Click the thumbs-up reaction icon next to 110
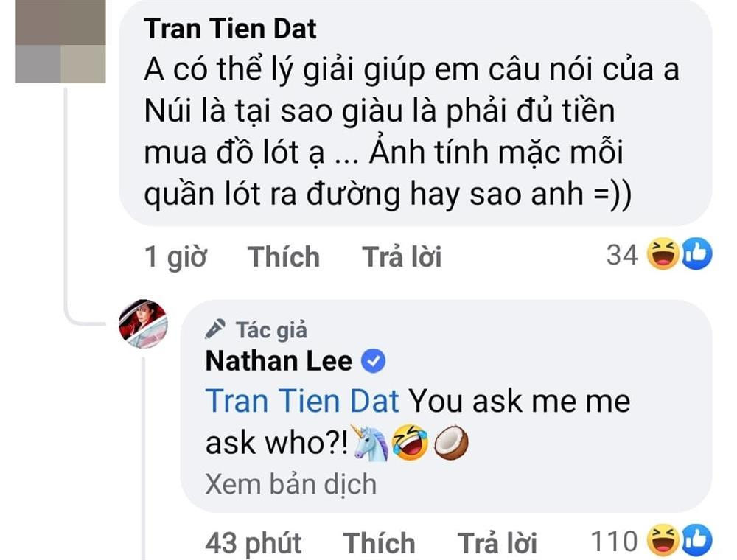The width and height of the screenshot is (737, 560). tap(698, 539)
